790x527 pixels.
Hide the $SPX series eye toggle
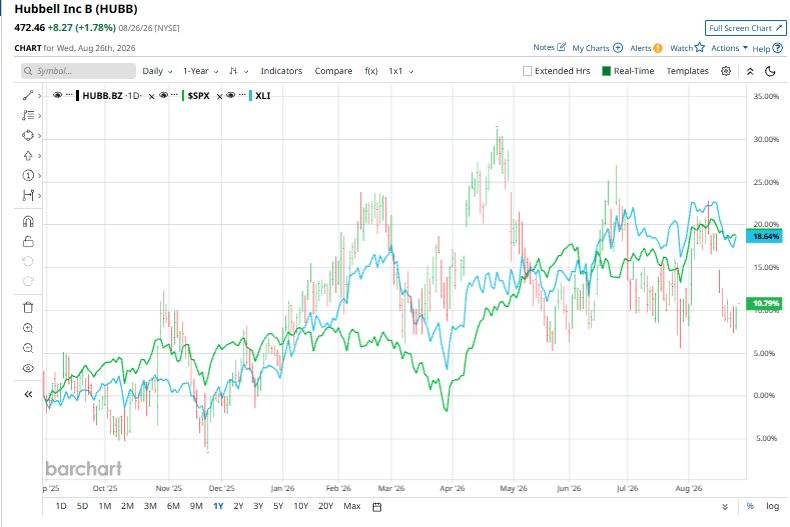point(163,95)
